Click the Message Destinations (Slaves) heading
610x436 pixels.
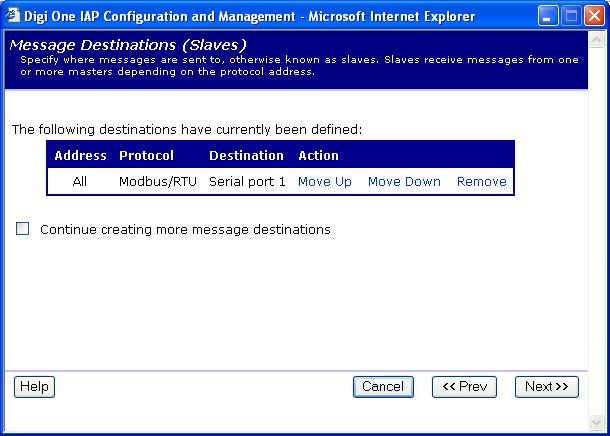[128, 45]
